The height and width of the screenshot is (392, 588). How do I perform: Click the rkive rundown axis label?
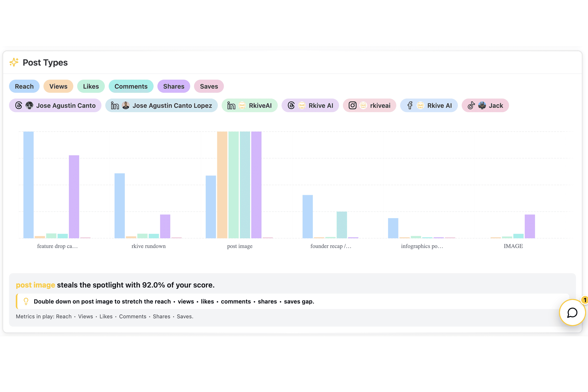(149, 246)
